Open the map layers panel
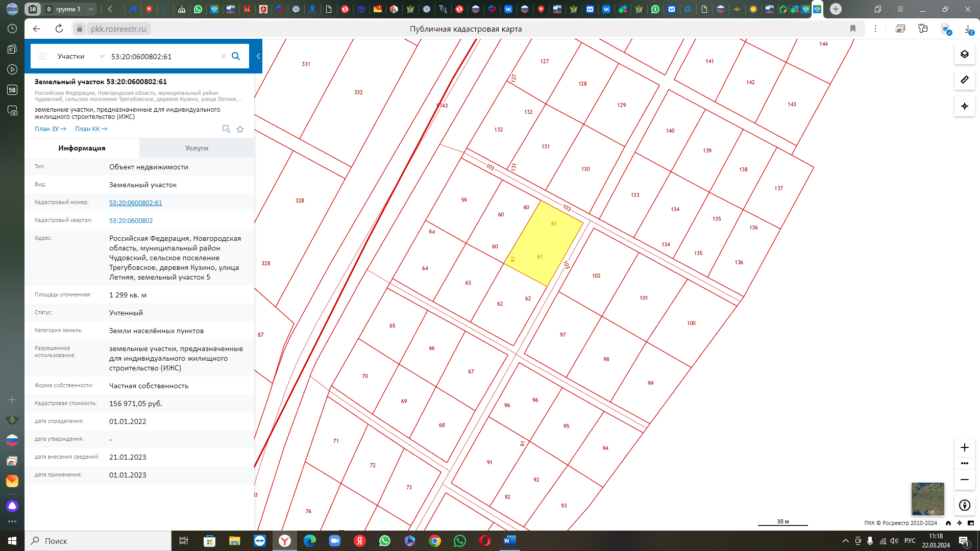980x551 pixels. coord(964,54)
